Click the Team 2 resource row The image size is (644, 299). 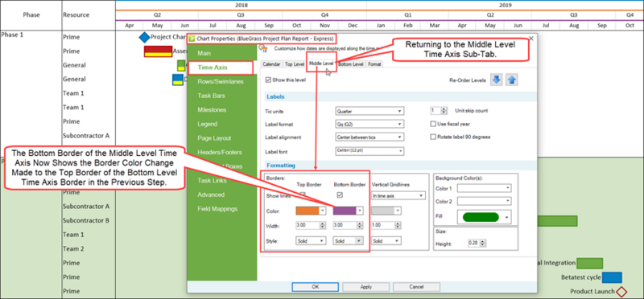click(73, 249)
